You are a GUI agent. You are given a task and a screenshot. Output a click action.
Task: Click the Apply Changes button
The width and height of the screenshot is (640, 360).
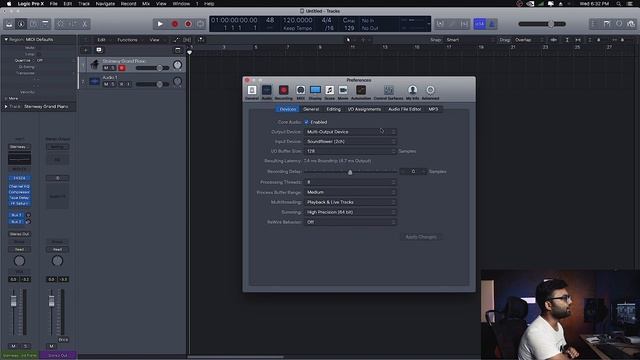421,237
